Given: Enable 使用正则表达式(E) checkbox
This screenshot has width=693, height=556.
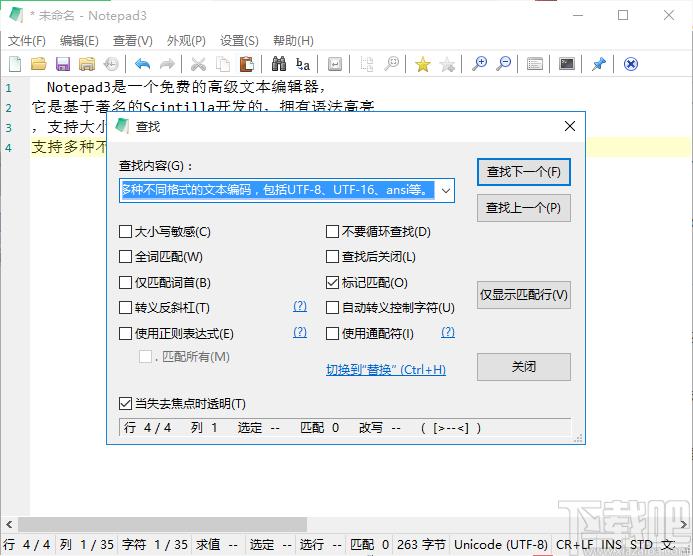Looking at the screenshot, I should click(126, 333).
